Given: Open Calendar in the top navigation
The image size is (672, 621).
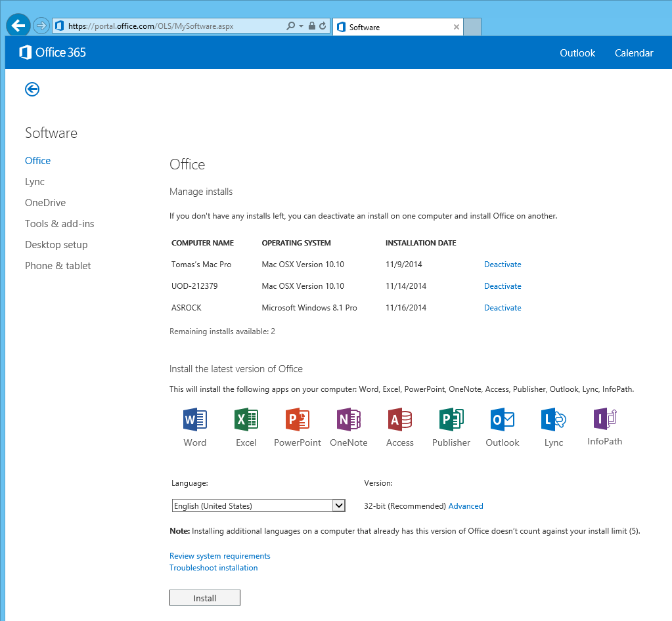Looking at the screenshot, I should pyautogui.click(x=634, y=53).
